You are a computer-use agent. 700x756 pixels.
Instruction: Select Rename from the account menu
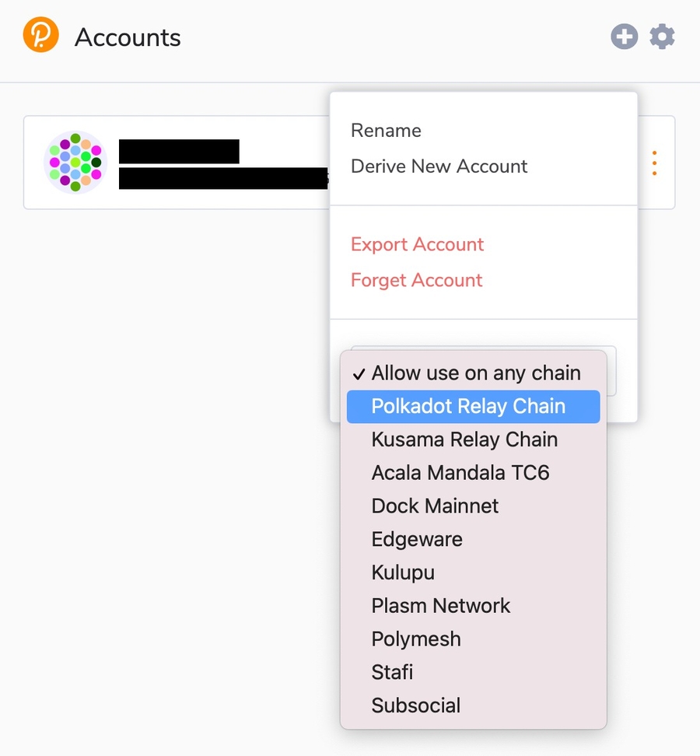click(x=386, y=131)
